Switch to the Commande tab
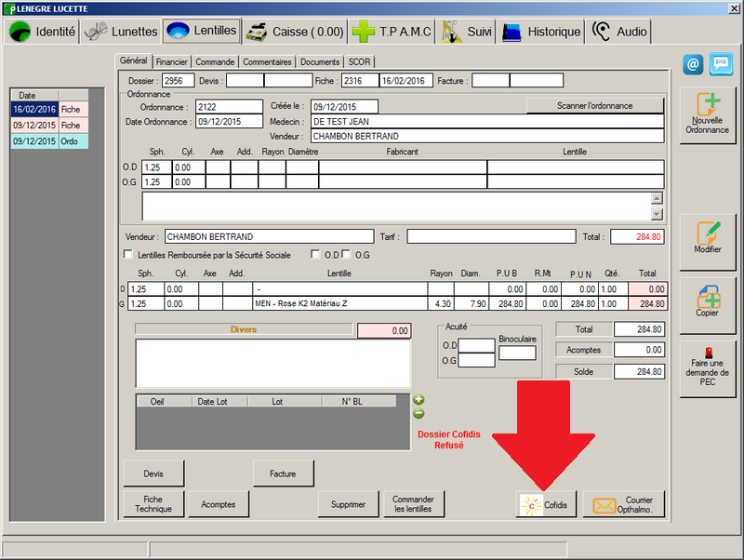 (215, 61)
